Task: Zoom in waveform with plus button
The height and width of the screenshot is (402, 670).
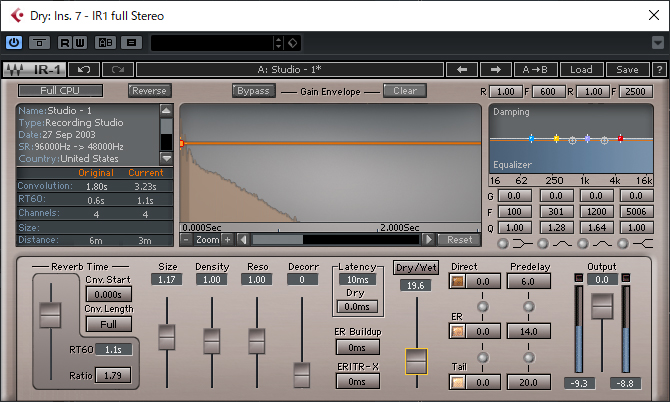Action: 227,240
